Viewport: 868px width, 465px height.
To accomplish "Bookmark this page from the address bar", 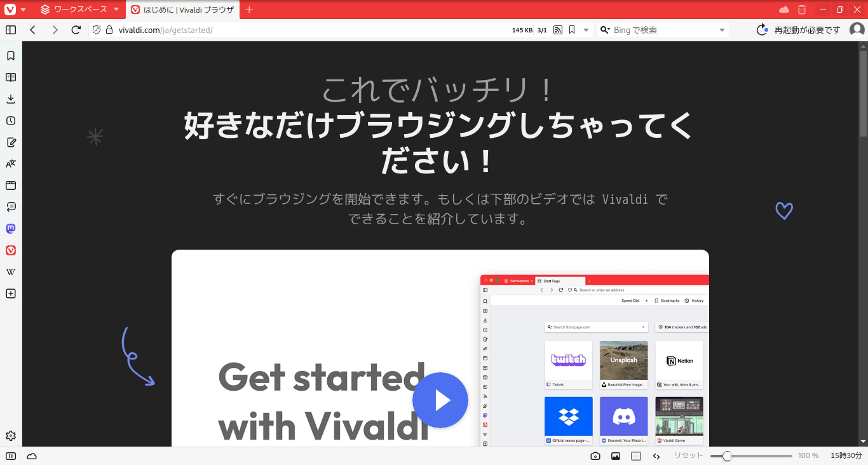I will click(x=572, y=30).
